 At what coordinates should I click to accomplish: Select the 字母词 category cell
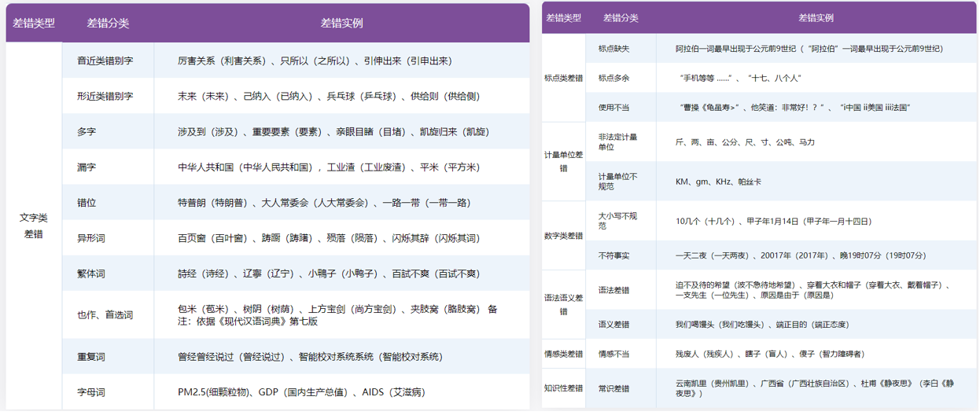[91, 391]
